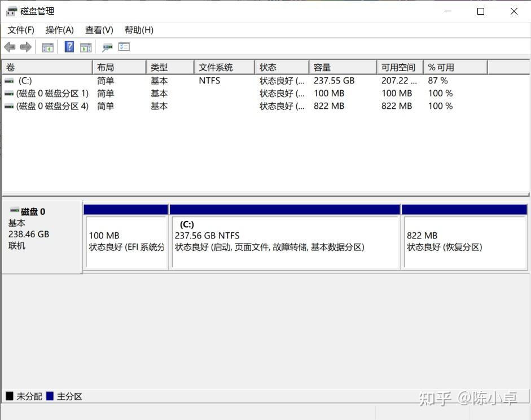Open the 帮助(H) menu
Screen dimensions: 531x420
[138, 30]
